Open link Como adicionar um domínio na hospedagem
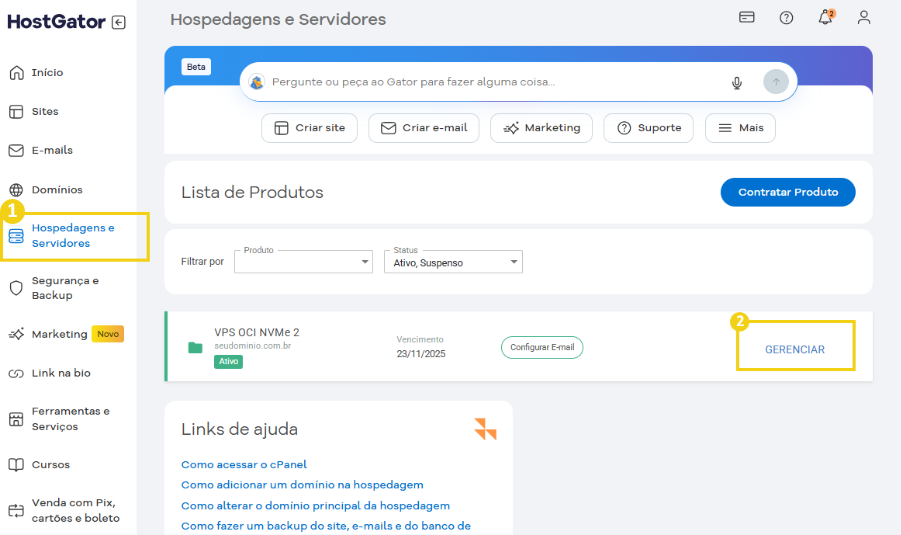The width and height of the screenshot is (901, 535). click(x=302, y=485)
